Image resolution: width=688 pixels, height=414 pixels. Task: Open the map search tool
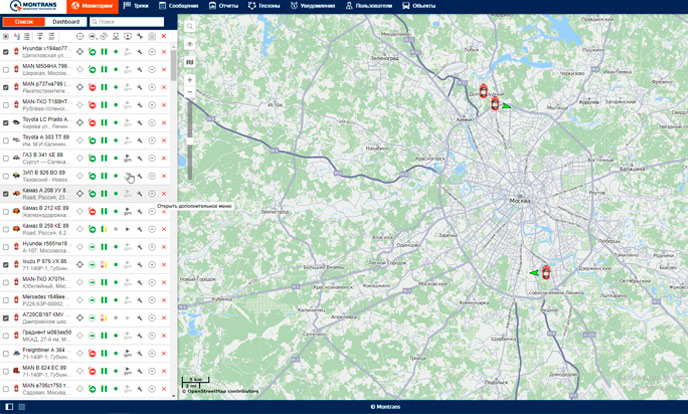point(190,27)
